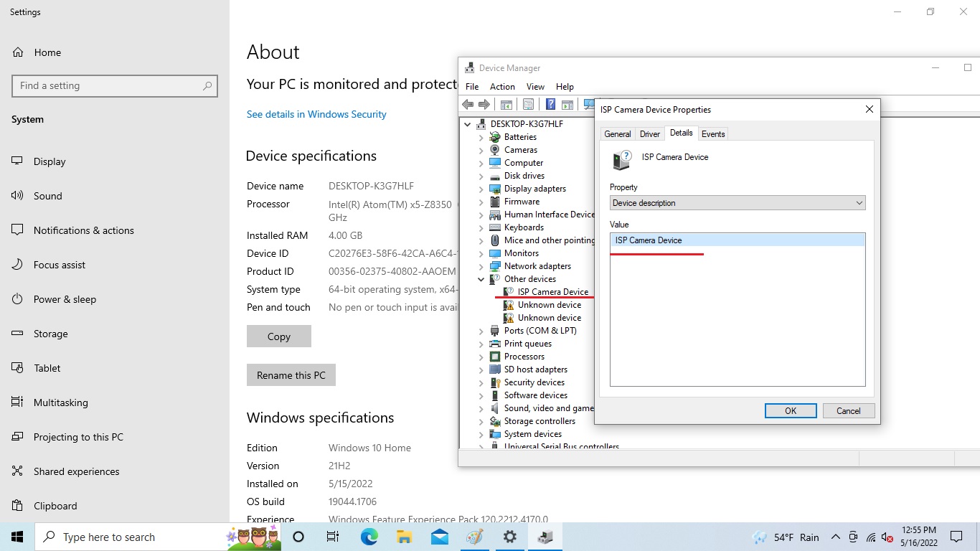The width and height of the screenshot is (980, 551).
Task: Open Tablet settings page
Action: 47,368
